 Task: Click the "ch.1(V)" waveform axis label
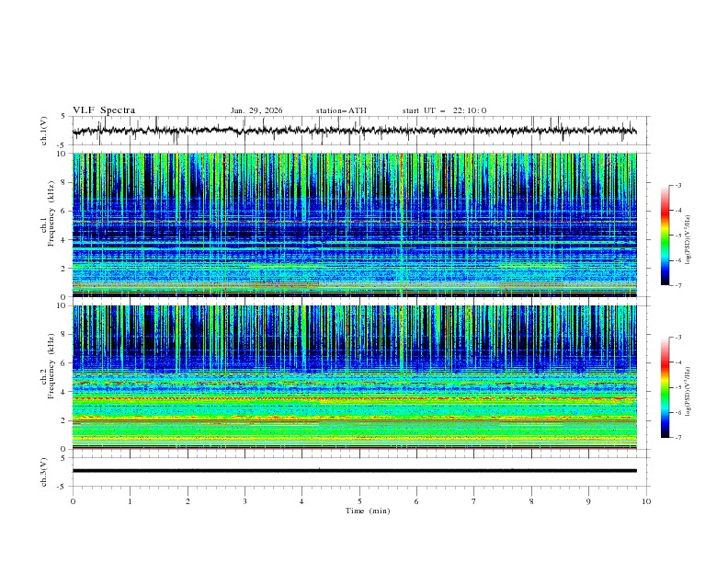(44, 131)
